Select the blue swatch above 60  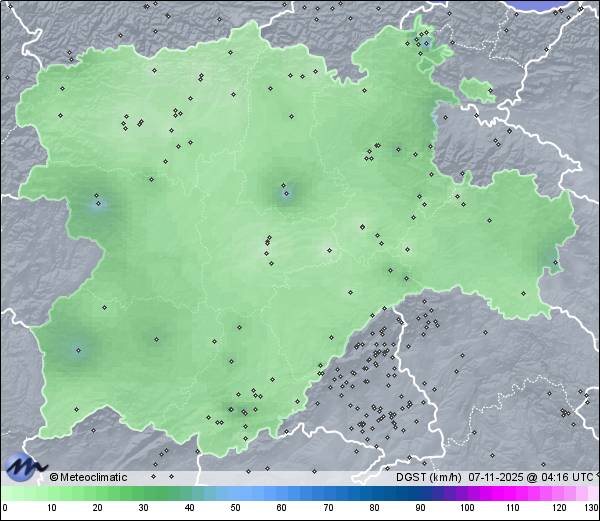click(x=281, y=493)
